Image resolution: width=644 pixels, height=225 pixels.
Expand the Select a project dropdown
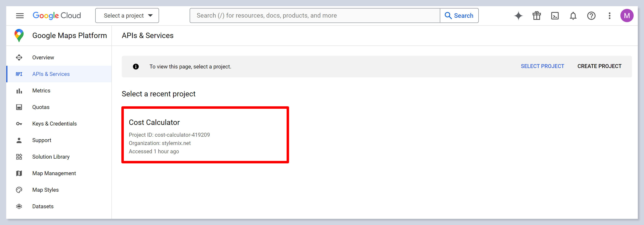(127, 16)
